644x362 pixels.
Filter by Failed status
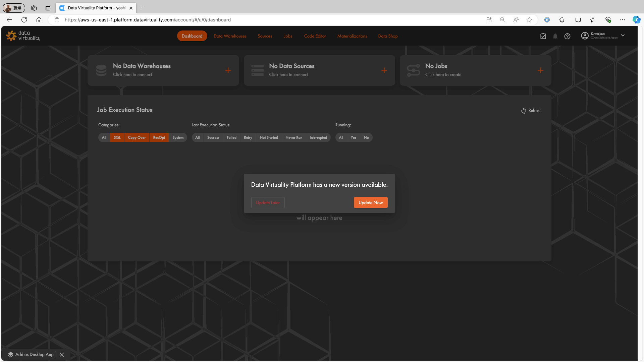(x=232, y=137)
